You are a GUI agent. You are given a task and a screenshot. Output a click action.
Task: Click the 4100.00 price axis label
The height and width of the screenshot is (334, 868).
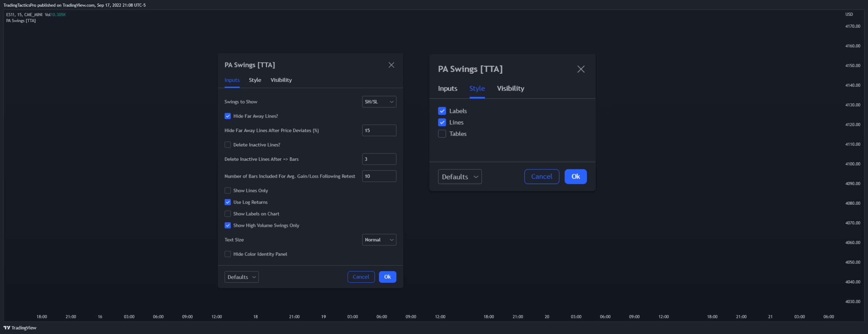pos(853,164)
